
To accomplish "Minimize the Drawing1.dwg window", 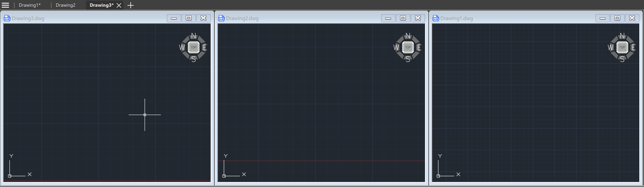I will 603,18.
